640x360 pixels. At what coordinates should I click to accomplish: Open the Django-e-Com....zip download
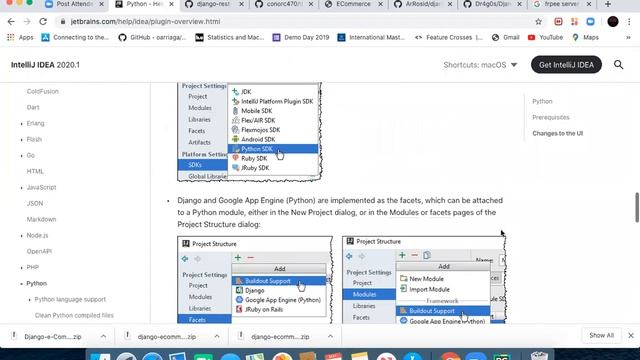(53, 337)
